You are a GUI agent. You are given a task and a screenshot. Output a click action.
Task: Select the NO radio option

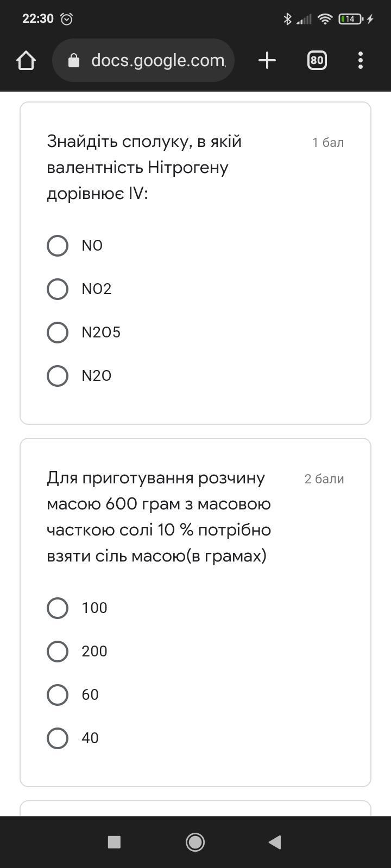pos(58,246)
